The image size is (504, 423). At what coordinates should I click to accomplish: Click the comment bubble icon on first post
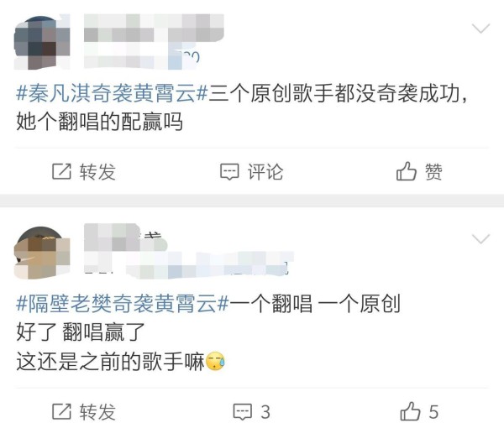229,172
